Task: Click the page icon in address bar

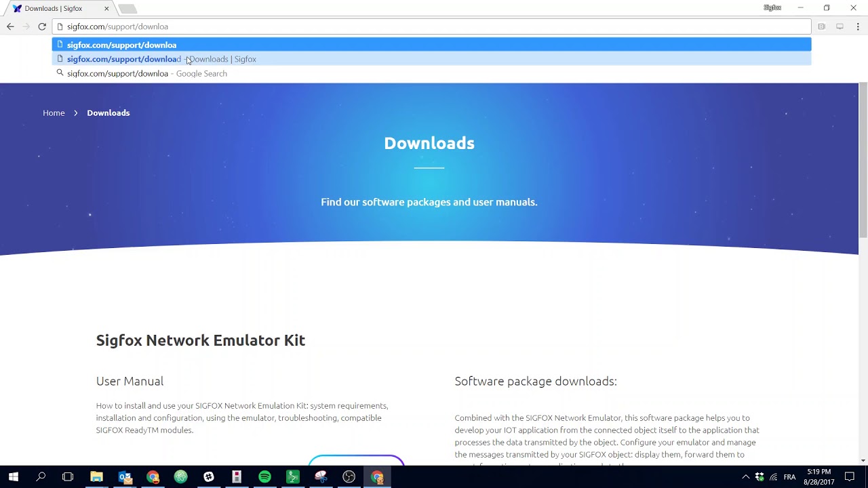Action: coord(60,26)
